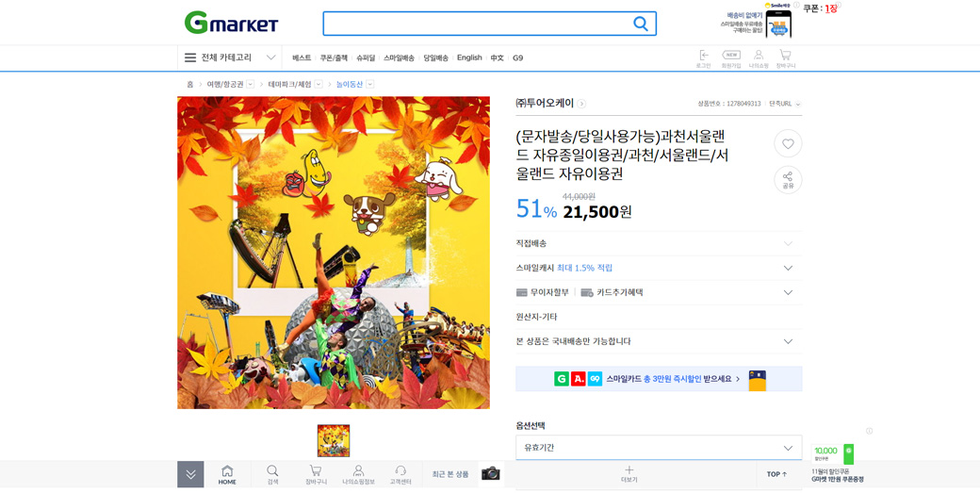The image size is (980, 493).
Task: Expand the 카드추가혜택 row chevron
Action: (788, 292)
